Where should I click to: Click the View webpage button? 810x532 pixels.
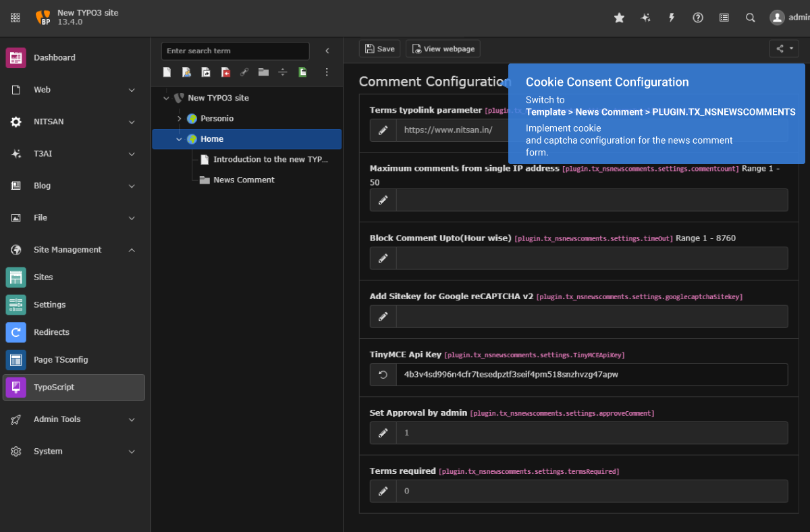click(443, 49)
